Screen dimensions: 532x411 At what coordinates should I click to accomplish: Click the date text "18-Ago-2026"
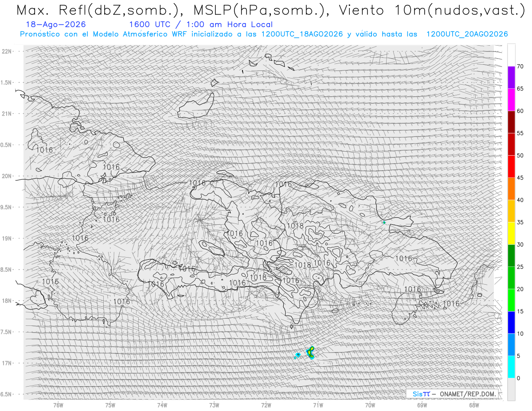(x=56, y=24)
